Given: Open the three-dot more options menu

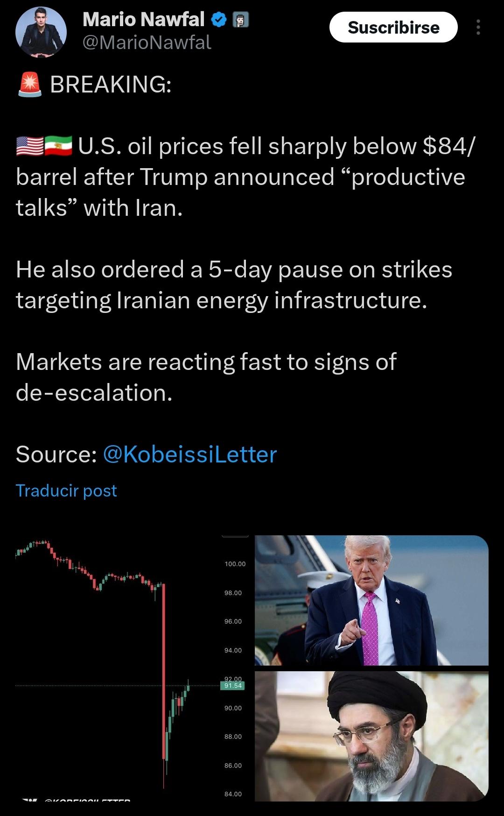Looking at the screenshot, I should (x=478, y=28).
